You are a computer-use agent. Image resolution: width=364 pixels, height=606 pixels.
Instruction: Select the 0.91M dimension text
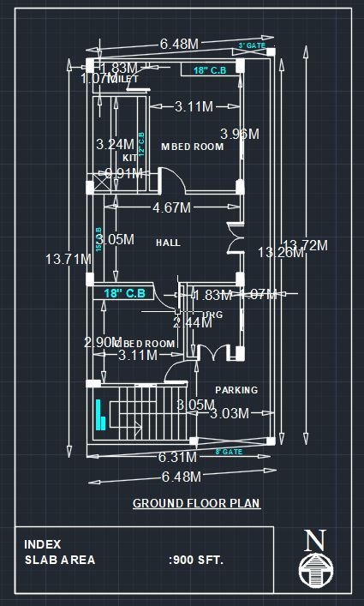click(x=124, y=173)
